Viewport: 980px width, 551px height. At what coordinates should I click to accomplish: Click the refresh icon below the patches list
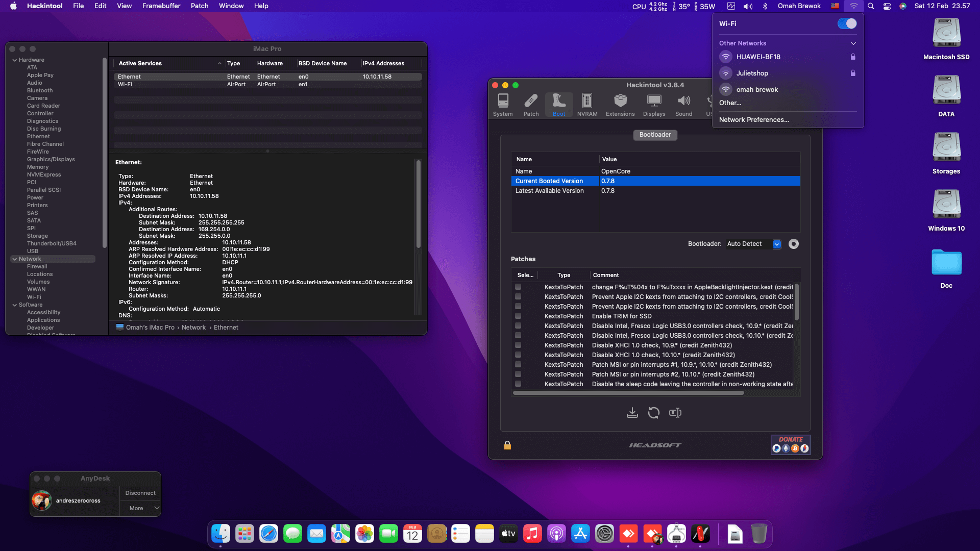654,413
